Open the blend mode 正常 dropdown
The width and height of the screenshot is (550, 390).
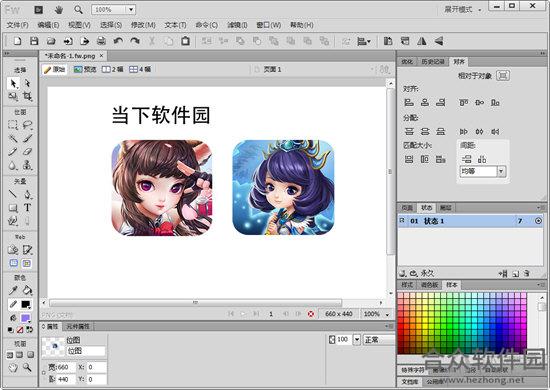[x=379, y=339]
